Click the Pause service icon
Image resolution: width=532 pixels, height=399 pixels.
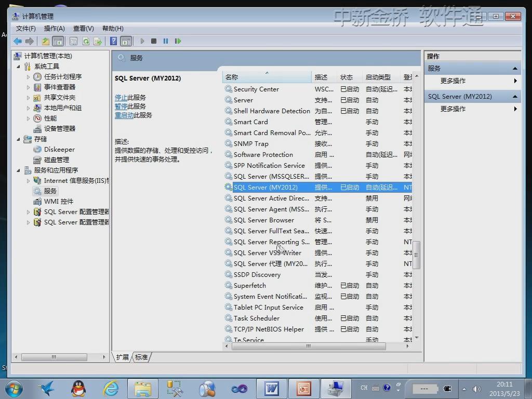[166, 41]
